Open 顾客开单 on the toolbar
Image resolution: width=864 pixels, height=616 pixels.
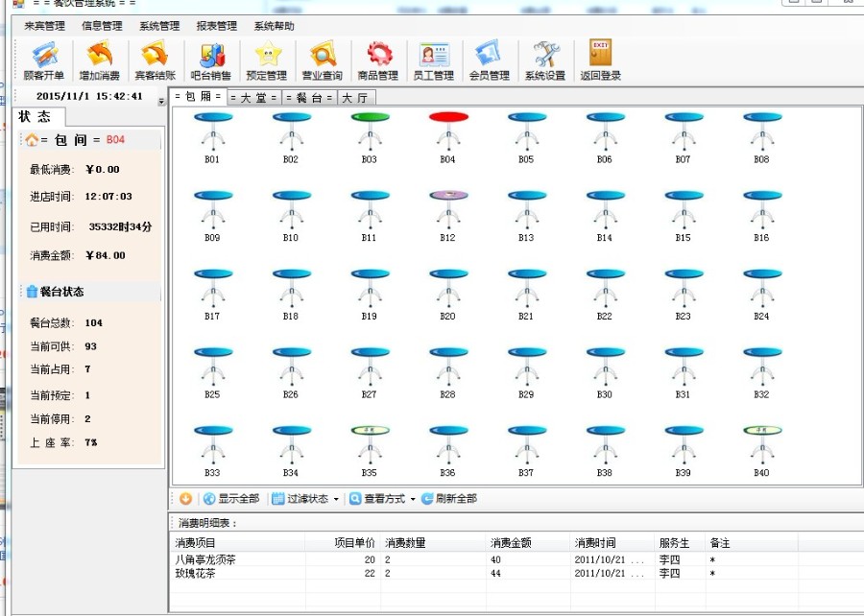point(44,59)
